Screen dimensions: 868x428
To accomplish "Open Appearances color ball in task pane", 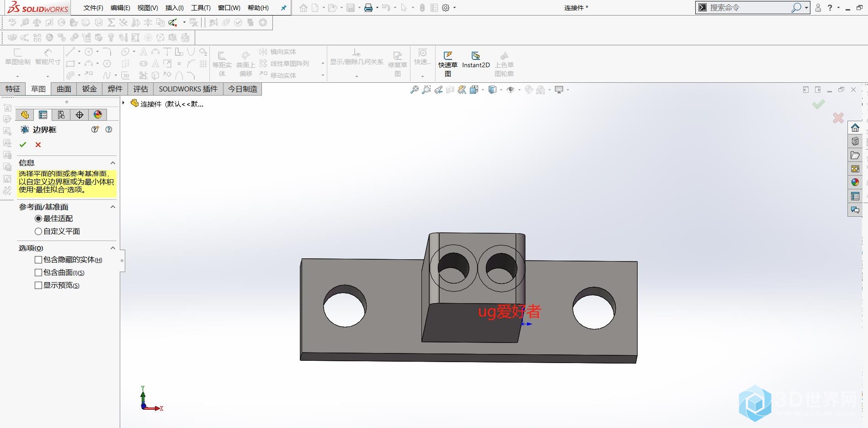I will (855, 182).
